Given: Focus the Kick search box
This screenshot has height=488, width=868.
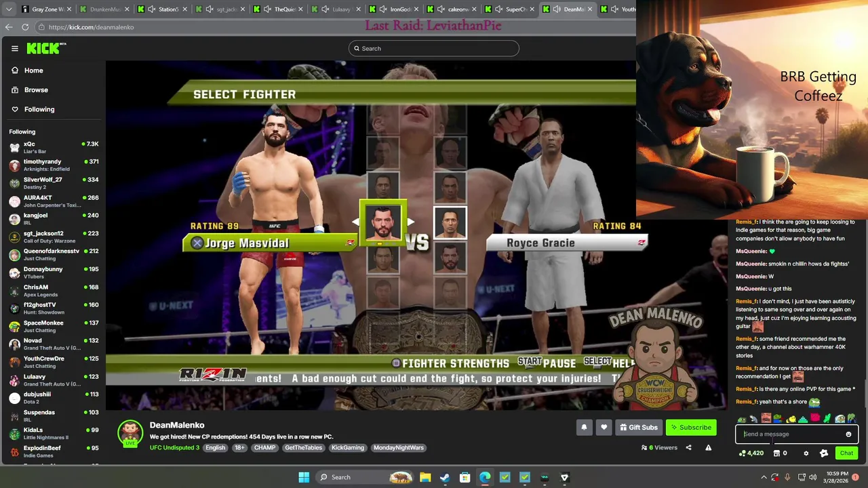Looking at the screenshot, I should pos(434,48).
